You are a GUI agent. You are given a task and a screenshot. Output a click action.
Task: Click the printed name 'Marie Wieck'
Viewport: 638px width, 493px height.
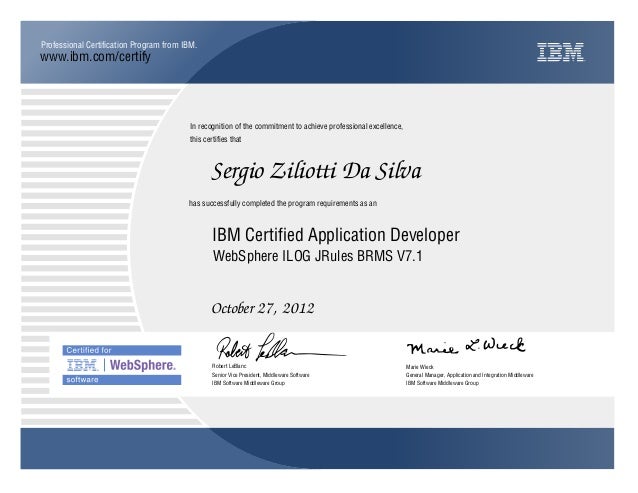coord(420,367)
